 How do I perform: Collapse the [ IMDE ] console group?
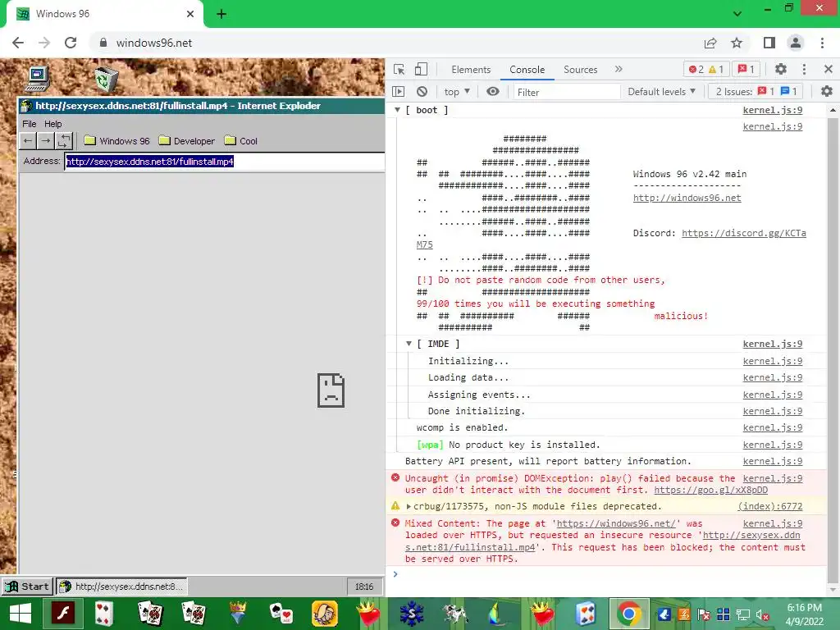click(409, 344)
